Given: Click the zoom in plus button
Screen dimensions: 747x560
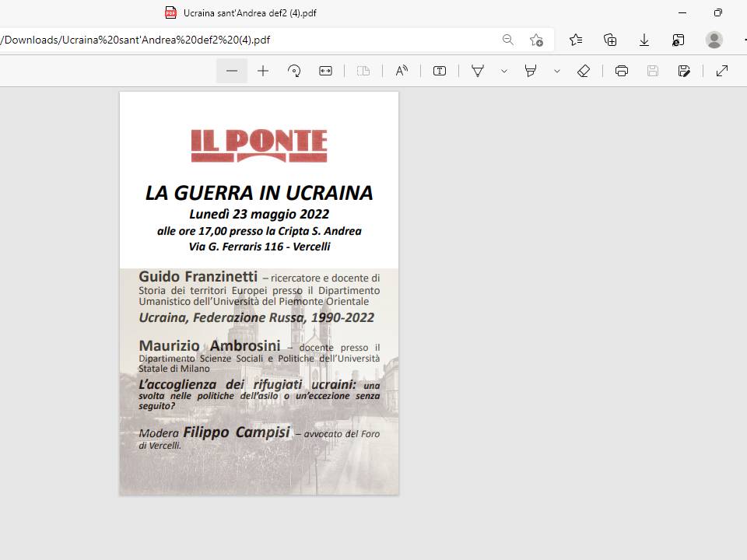Looking at the screenshot, I should click(x=263, y=71).
